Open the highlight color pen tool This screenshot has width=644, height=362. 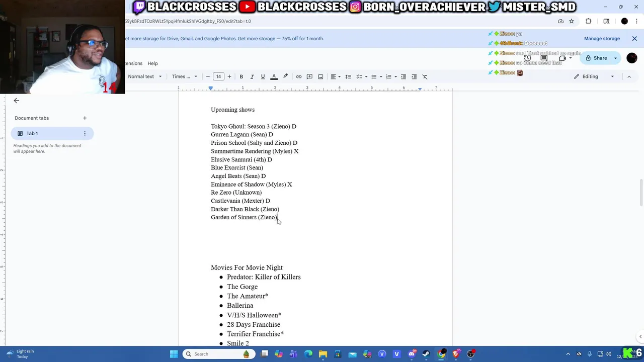(x=285, y=76)
